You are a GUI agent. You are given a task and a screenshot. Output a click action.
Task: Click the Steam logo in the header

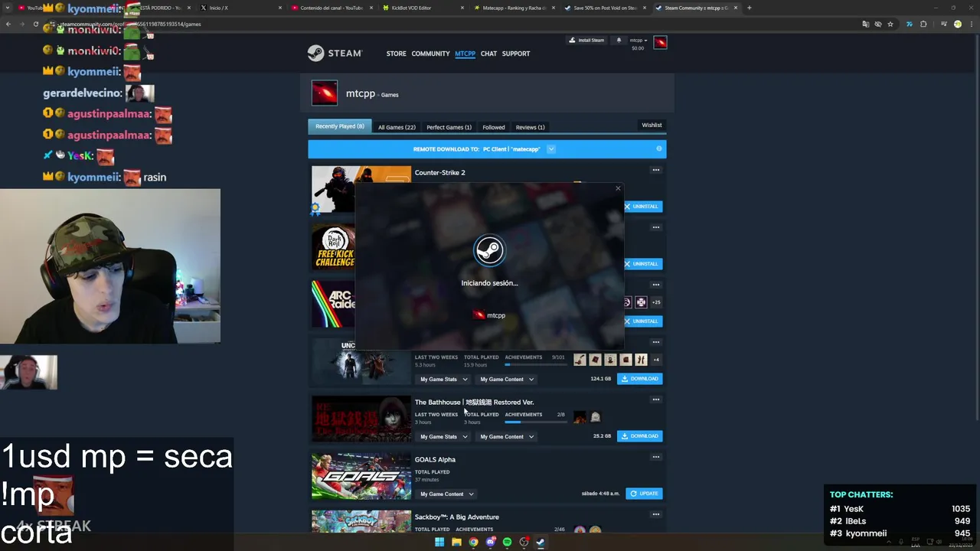coord(335,54)
